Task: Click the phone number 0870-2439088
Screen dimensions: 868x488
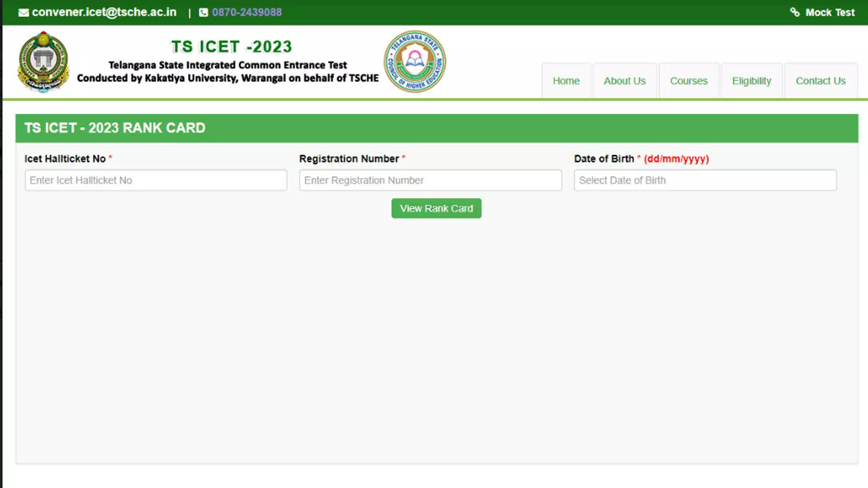Action: (x=247, y=12)
